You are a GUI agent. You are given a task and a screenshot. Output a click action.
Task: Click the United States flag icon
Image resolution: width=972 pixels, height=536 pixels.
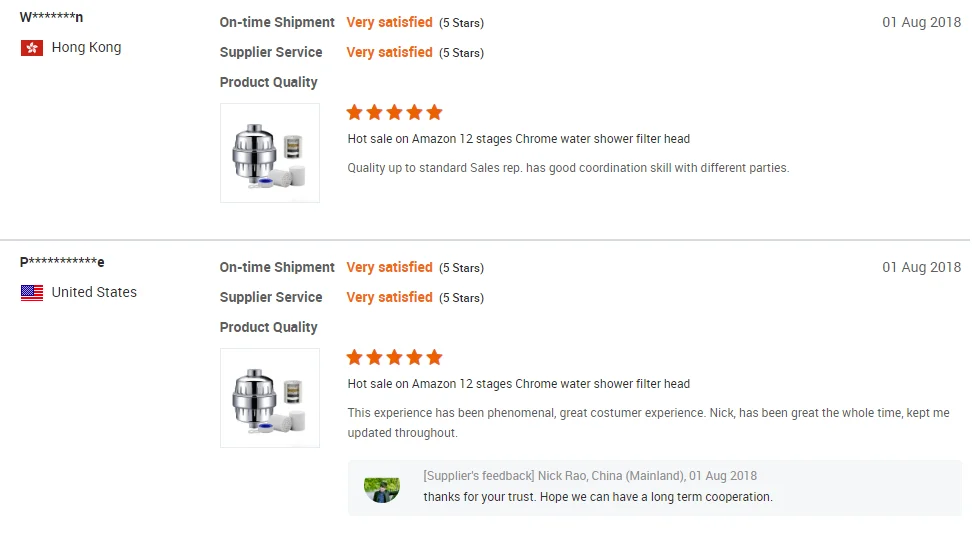[x=32, y=293]
